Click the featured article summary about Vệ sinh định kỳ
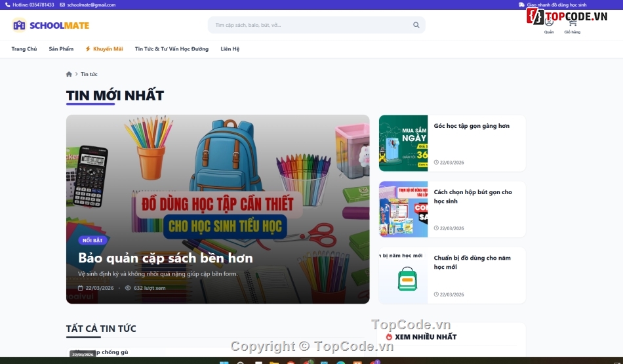This screenshot has width=623, height=364. point(158,273)
